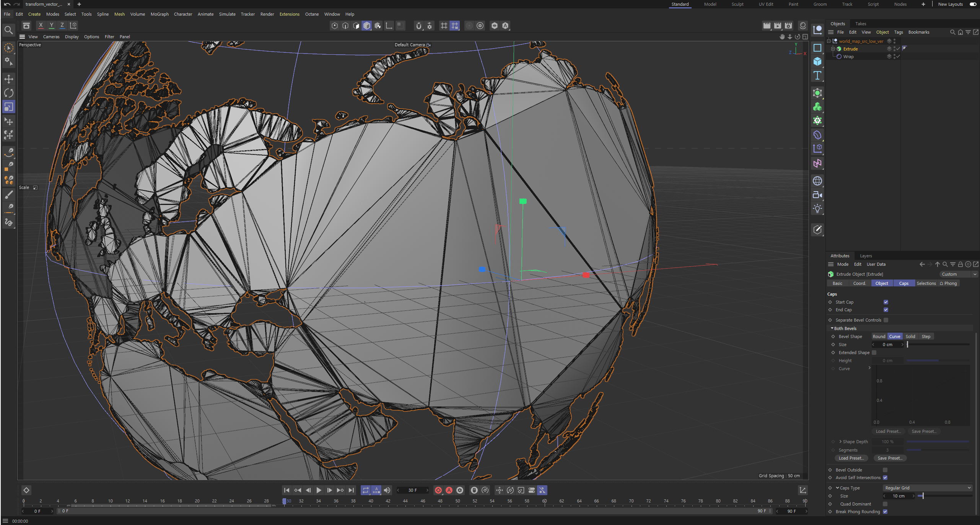980x525 pixels.
Task: Activate the Scale tool in left toolbar
Action: 8,107
